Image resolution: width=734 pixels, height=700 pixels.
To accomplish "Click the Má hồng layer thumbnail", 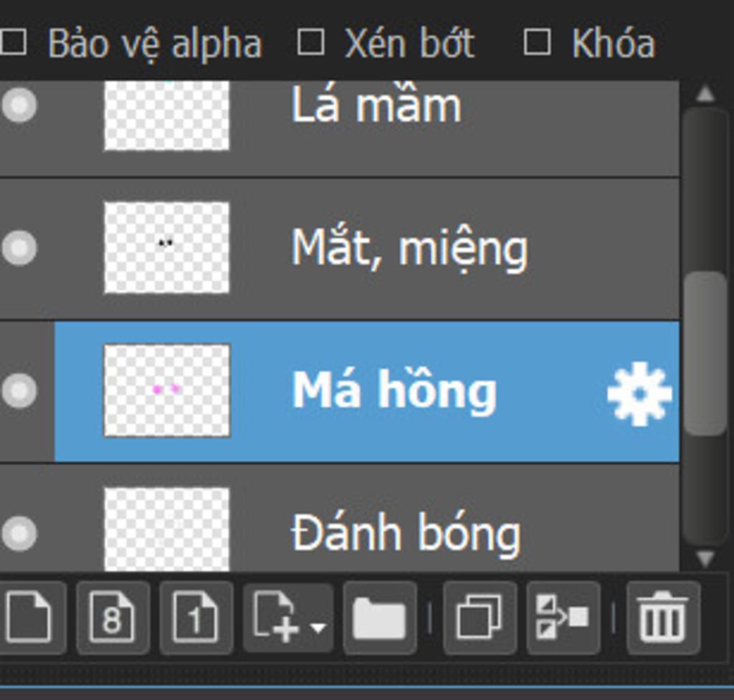I will point(166,390).
